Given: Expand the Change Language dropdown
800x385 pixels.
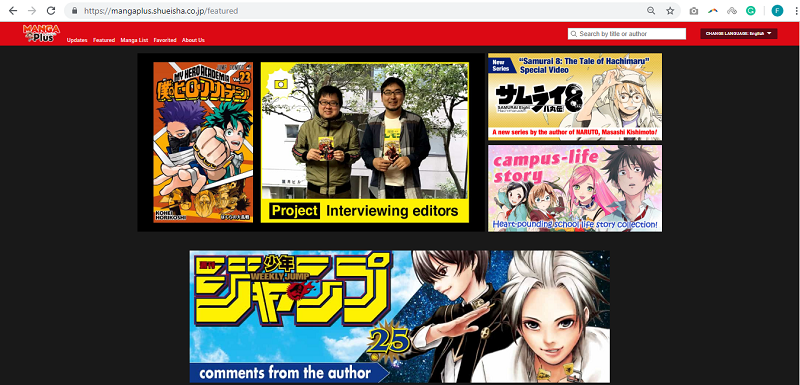Looking at the screenshot, I should tap(738, 33).
